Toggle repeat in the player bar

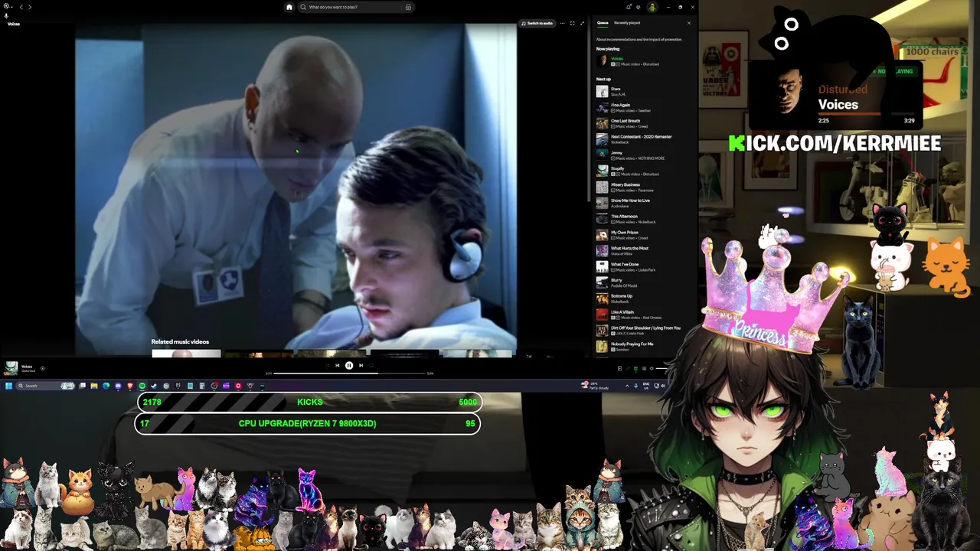tap(371, 366)
